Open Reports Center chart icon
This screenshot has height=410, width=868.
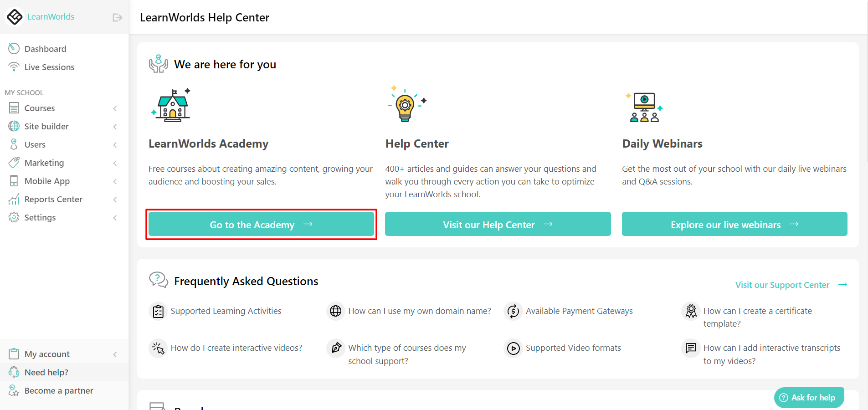pyautogui.click(x=14, y=199)
